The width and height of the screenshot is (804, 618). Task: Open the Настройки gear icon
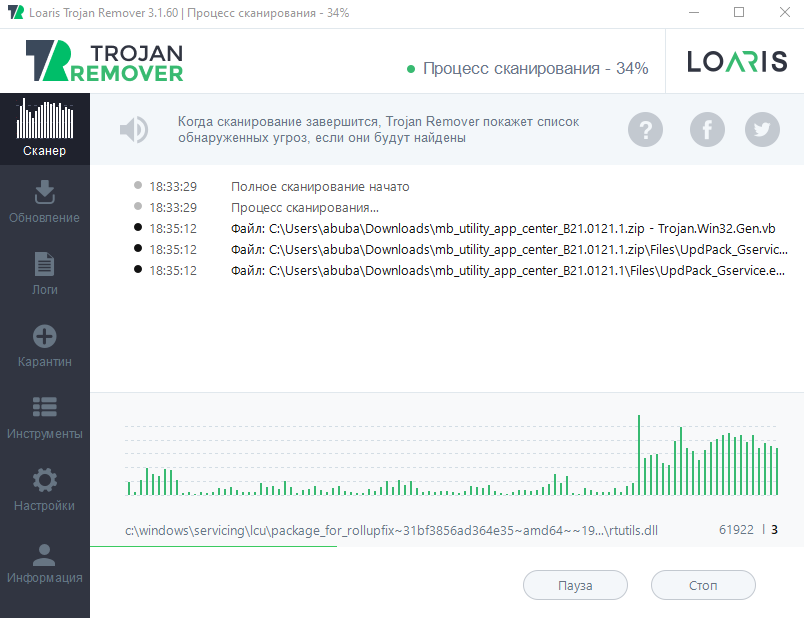pos(45,480)
